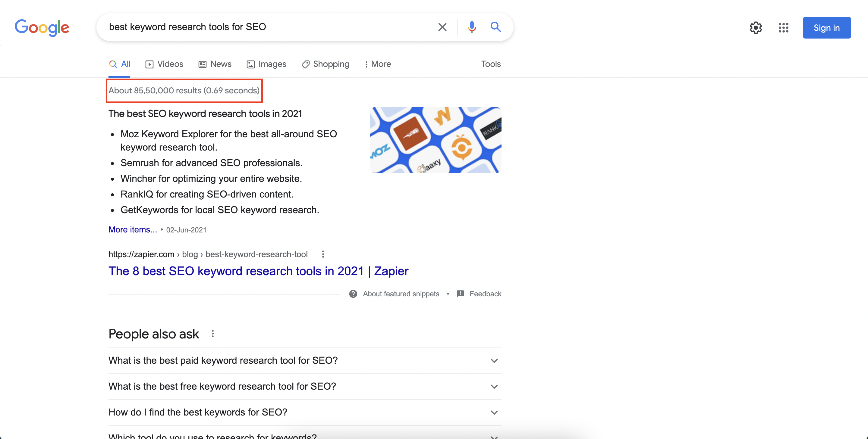Expand 'How do I find the best keywords' question
Viewport: 868px width, 439px height.
point(305,413)
